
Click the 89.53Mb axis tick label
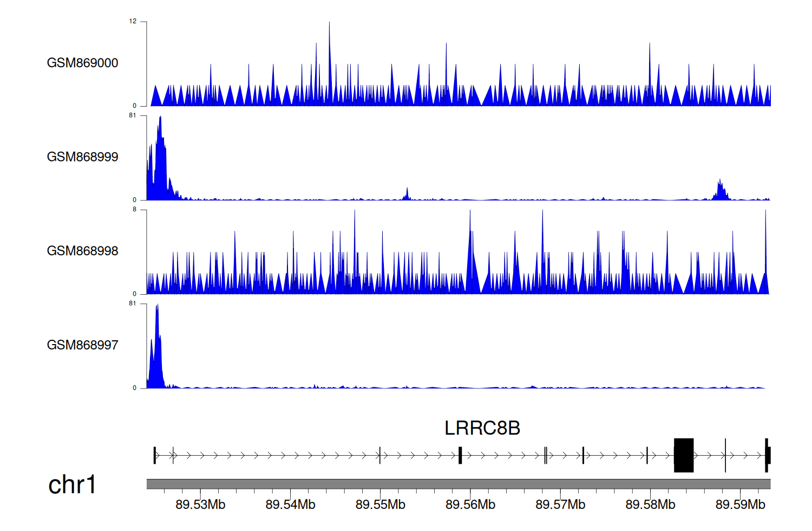coord(200,504)
